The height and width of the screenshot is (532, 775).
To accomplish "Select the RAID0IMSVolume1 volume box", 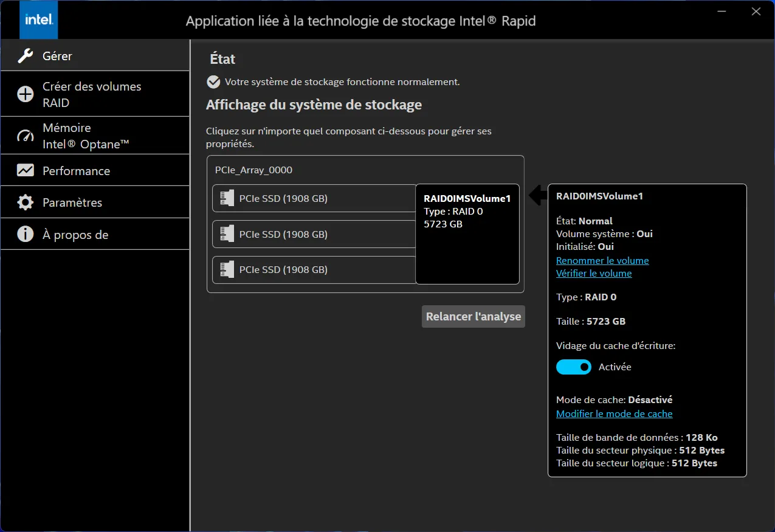I will point(467,234).
